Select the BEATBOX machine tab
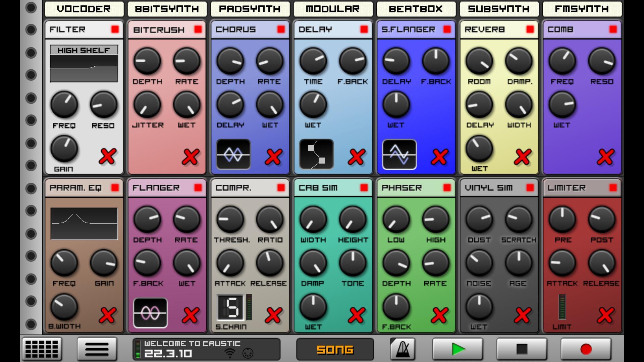Viewport: 644px width, 362px height. coord(416,9)
